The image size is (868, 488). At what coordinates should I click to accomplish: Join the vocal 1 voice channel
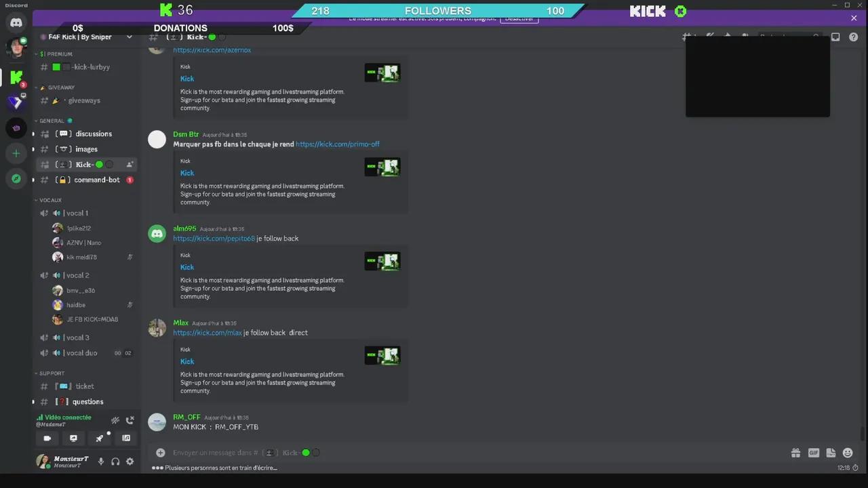tap(87, 213)
